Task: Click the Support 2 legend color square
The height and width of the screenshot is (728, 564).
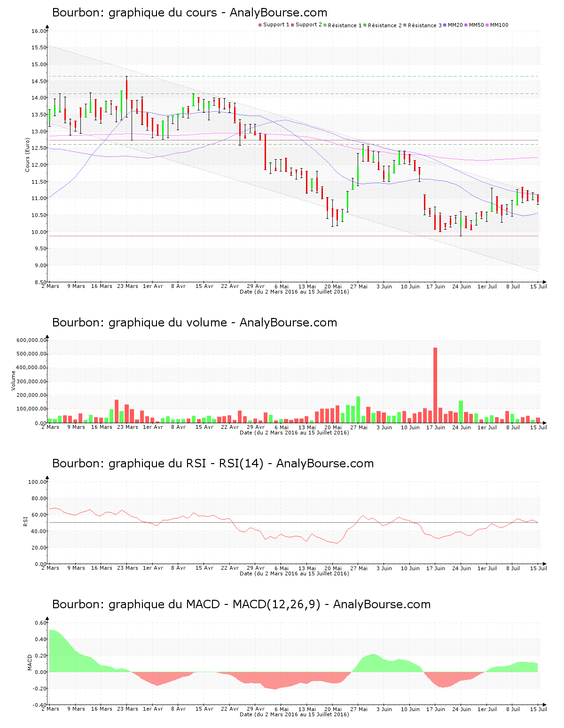Action: pos(292,25)
